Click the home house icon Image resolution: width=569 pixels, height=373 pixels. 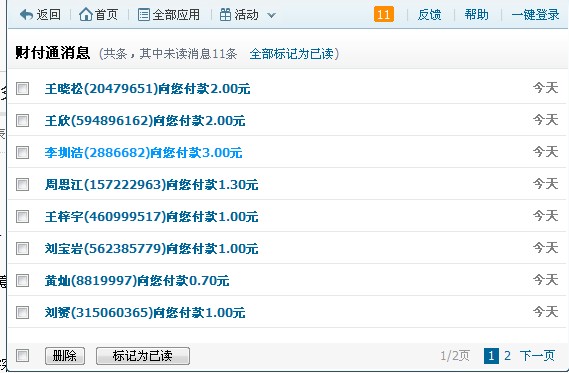[x=86, y=15]
